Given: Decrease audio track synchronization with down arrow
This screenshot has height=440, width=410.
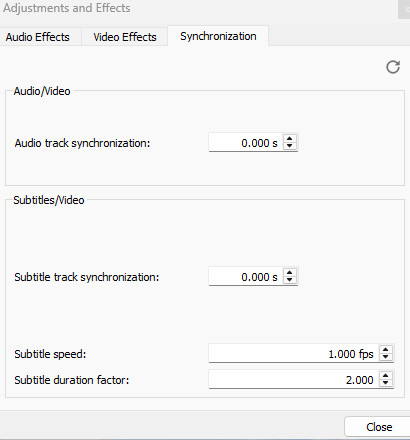Looking at the screenshot, I should click(290, 146).
